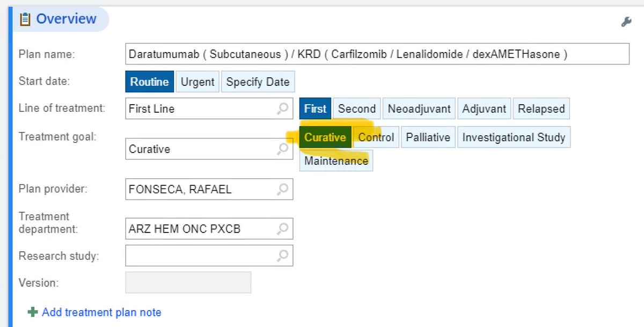Enable the Maintenance treatment goal
This screenshot has height=327, width=644.
coord(335,160)
